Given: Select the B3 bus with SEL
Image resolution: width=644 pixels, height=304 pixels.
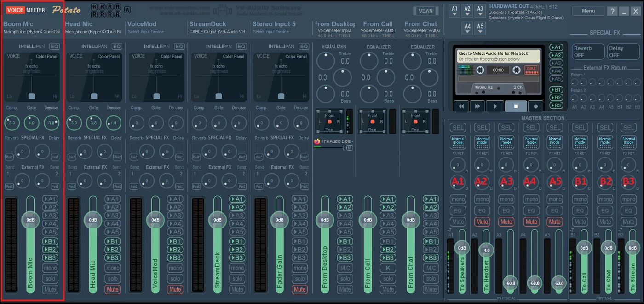Looking at the screenshot, I should pos(628,128).
